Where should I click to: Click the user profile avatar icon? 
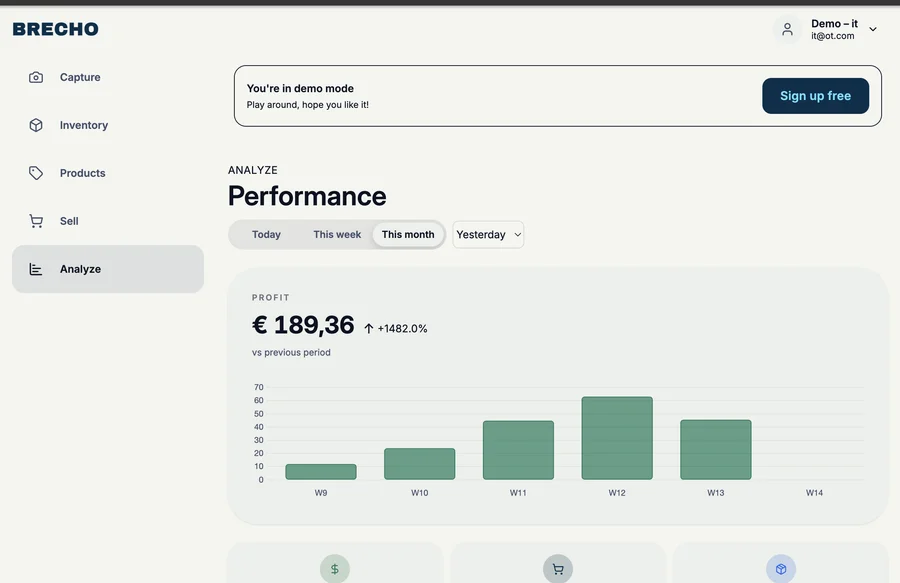[x=787, y=28]
